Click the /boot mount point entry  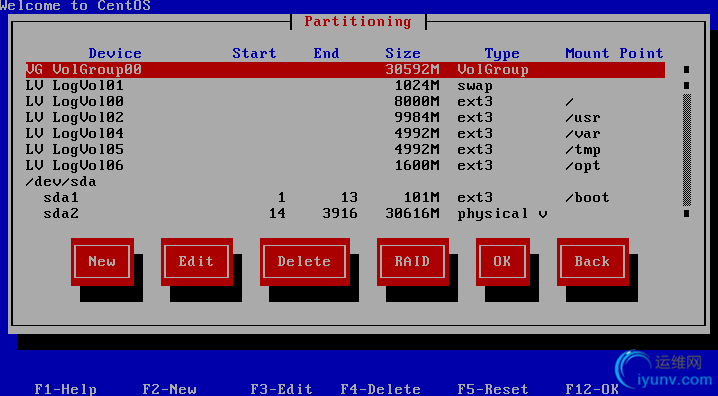point(587,198)
